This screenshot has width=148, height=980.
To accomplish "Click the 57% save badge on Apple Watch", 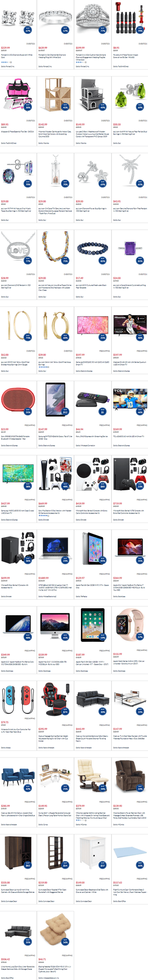I will point(140,636).
